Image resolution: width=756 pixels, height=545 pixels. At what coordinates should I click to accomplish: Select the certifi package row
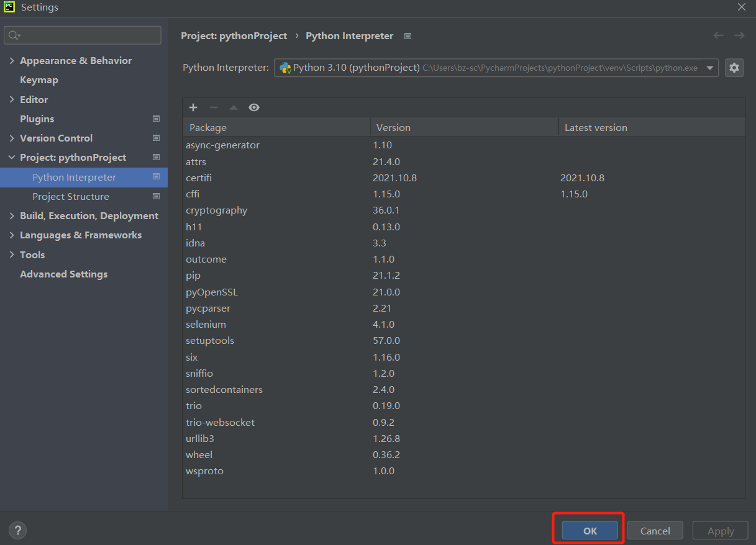click(464, 178)
